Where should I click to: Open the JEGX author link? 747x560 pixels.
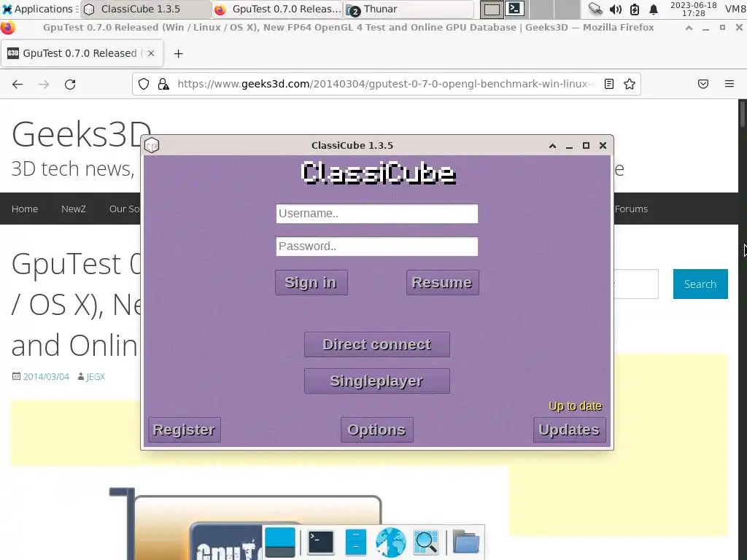(x=96, y=377)
